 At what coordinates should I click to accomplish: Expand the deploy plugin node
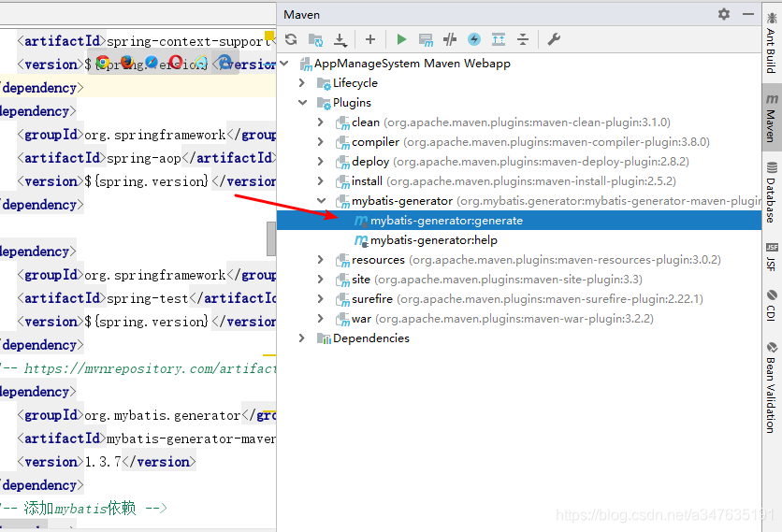pos(321,162)
